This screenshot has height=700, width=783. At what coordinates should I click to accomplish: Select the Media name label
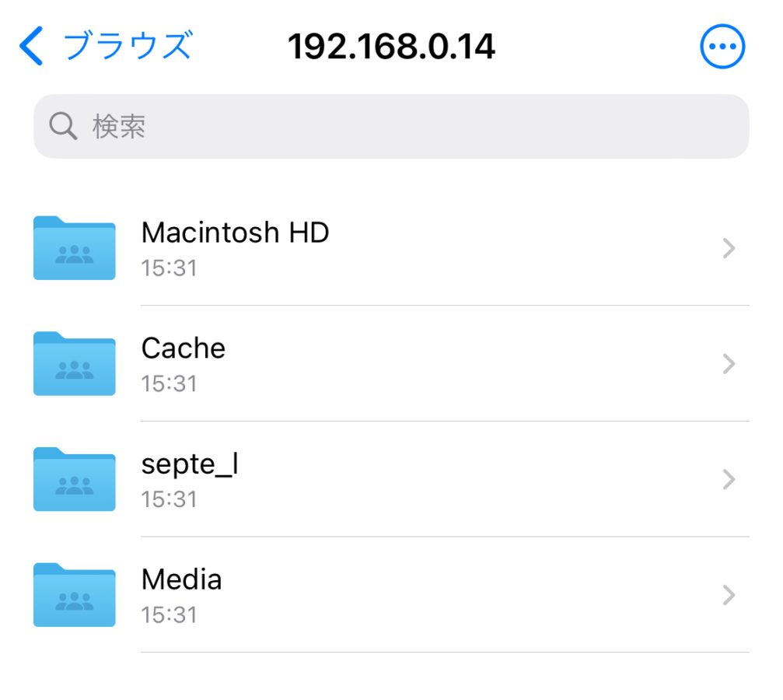181,579
